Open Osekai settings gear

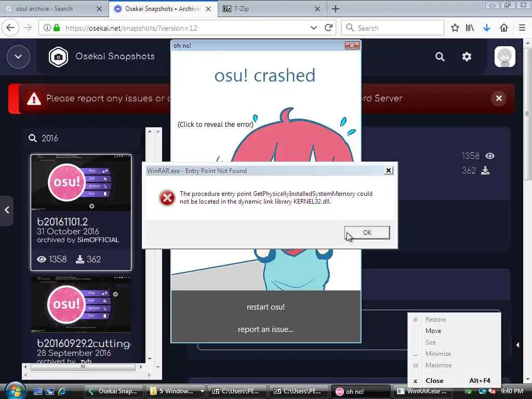pyautogui.click(x=467, y=57)
